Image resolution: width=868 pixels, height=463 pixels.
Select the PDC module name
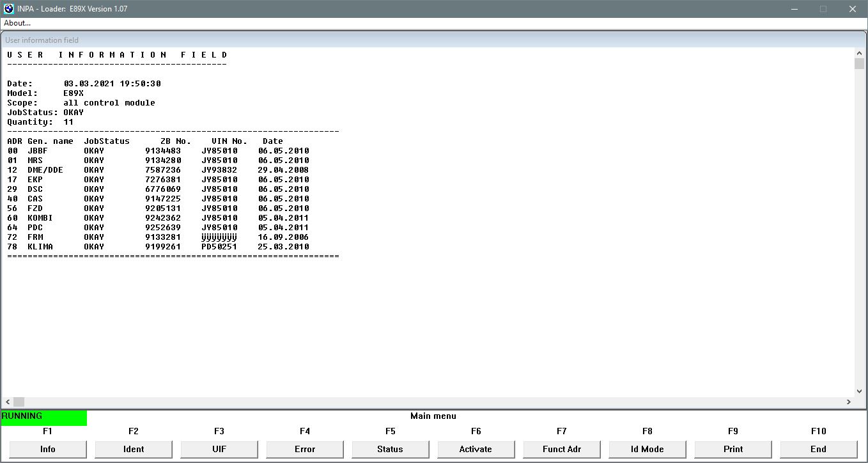point(35,228)
